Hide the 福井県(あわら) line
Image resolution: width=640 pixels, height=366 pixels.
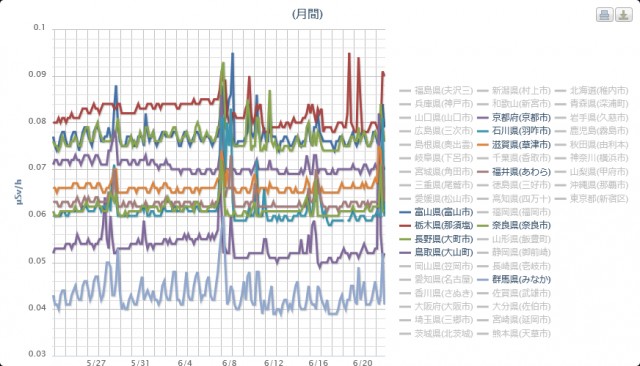(x=514, y=172)
